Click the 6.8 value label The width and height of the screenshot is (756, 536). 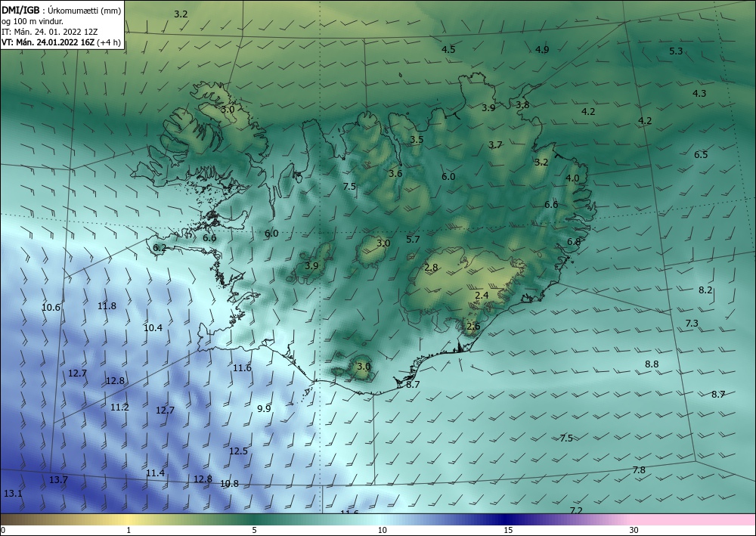[574, 242]
